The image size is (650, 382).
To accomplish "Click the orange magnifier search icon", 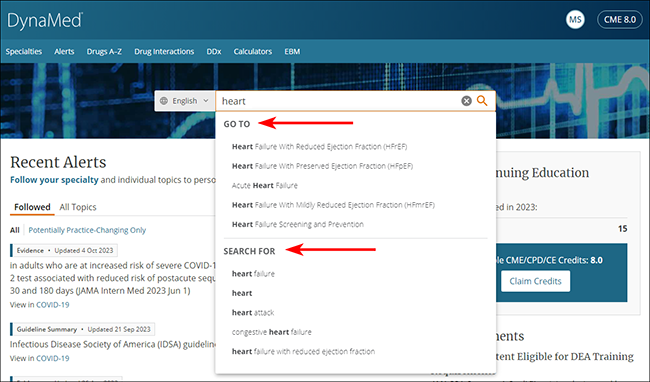I will tap(482, 101).
